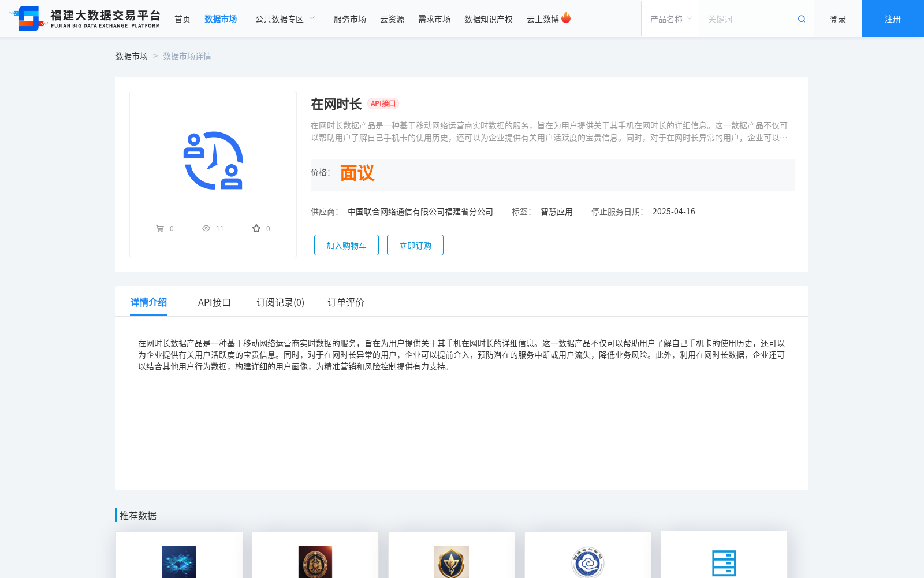Click the blue 注册 button

click(893, 18)
